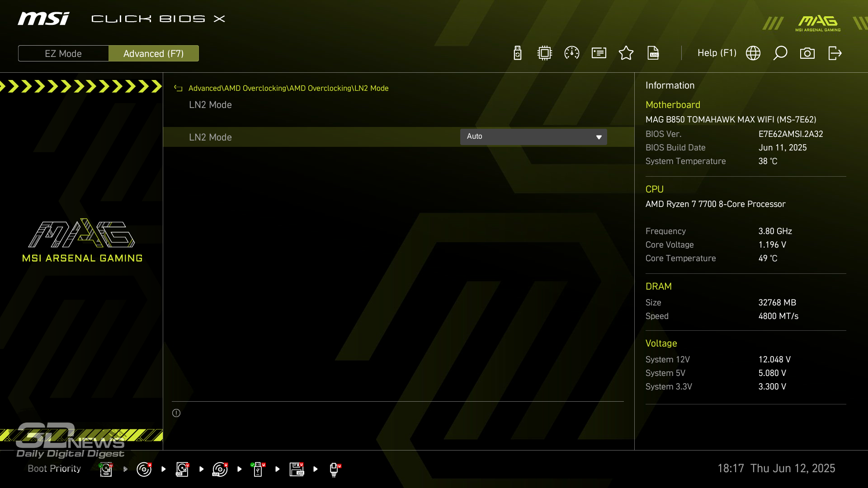Viewport: 868px width, 488px height.
Task: Click the back arrow beside the breadcrumb path
Action: coord(178,89)
